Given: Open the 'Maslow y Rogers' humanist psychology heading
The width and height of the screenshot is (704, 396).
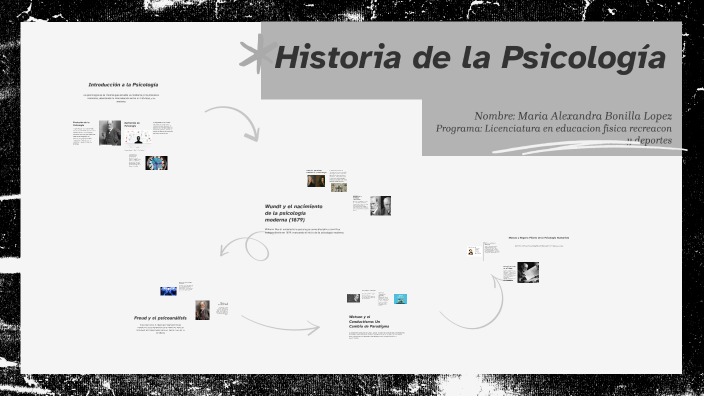Looking at the screenshot, I should (x=539, y=238).
